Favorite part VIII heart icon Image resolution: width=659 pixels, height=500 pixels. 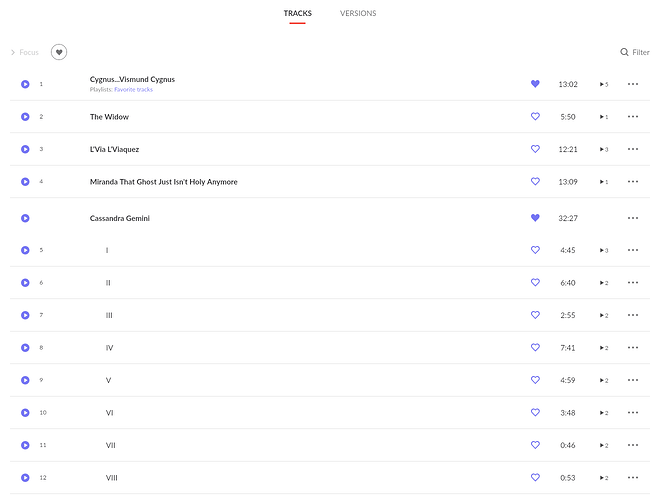[535, 477]
